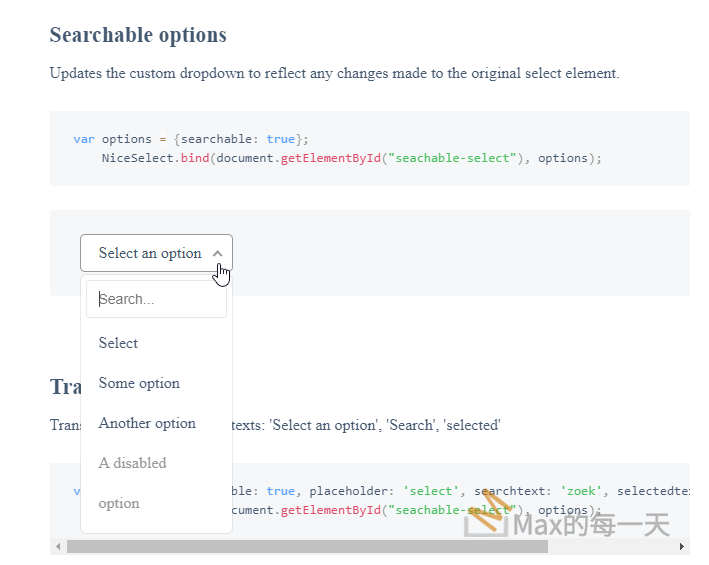Click the chevron arrow on the select box
The image size is (709, 565).
pos(218,253)
